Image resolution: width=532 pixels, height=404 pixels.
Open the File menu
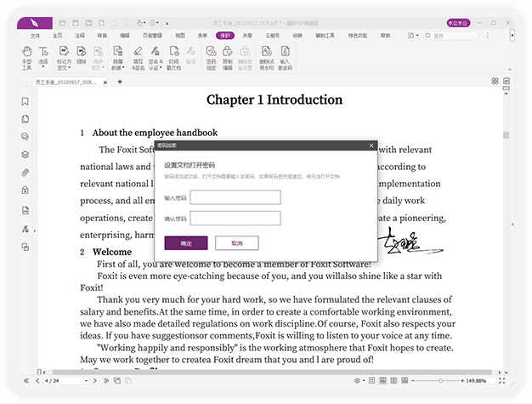click(35, 36)
